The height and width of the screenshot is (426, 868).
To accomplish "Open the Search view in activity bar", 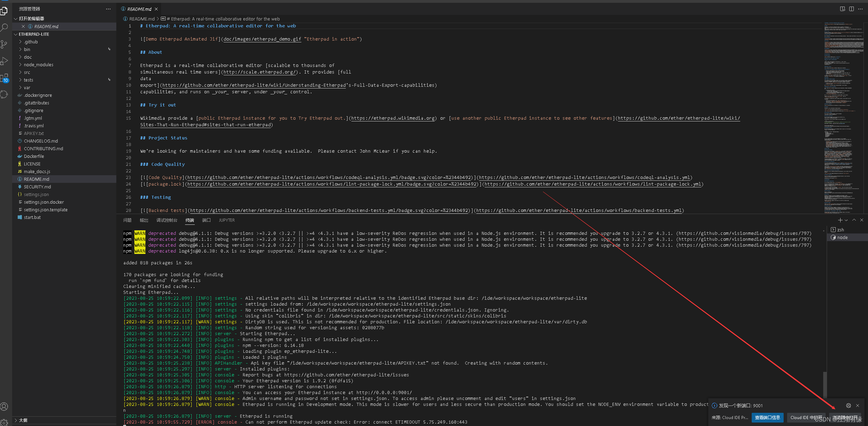I will [4, 27].
